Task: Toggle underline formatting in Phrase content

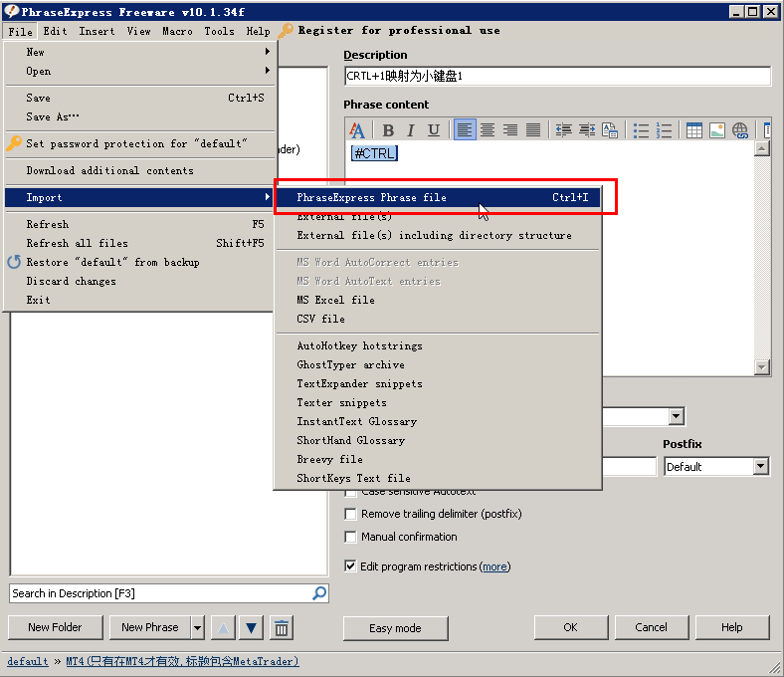Action: [x=434, y=130]
